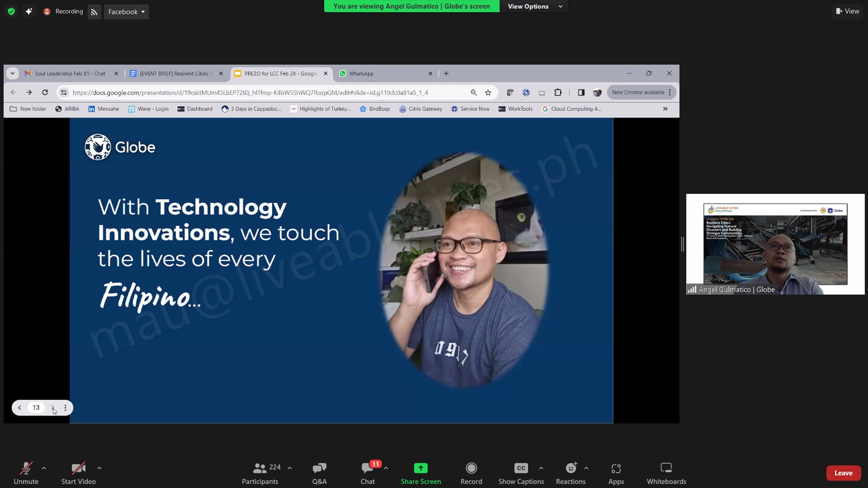
Task: Open the WorkTools bookmark
Action: coord(516,109)
